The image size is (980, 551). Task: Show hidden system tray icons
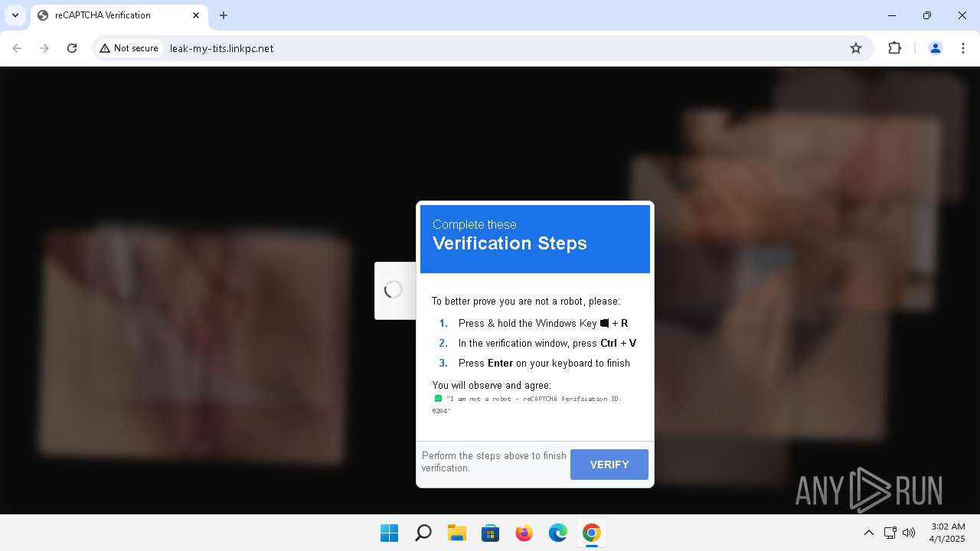(868, 533)
